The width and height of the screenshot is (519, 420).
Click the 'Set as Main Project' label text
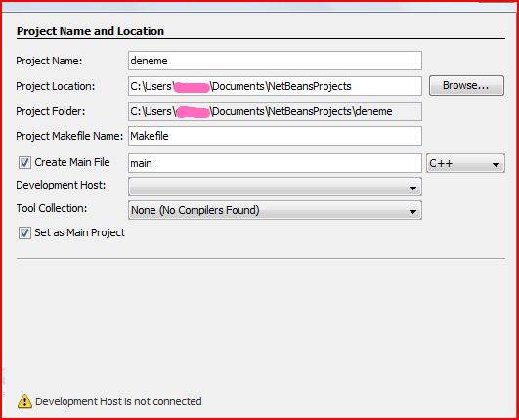coord(79,232)
